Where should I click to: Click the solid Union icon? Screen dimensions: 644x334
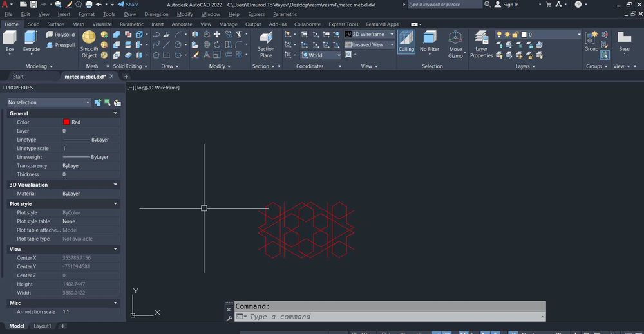click(x=117, y=35)
